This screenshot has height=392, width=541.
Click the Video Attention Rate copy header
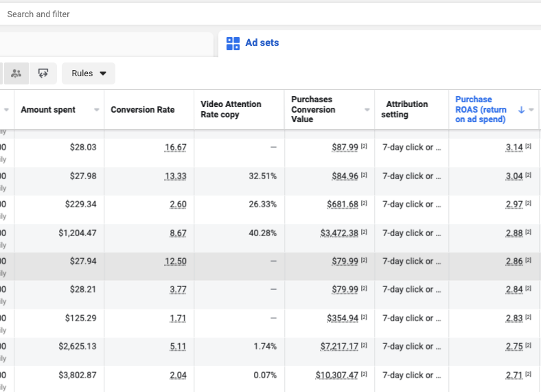[231, 110]
